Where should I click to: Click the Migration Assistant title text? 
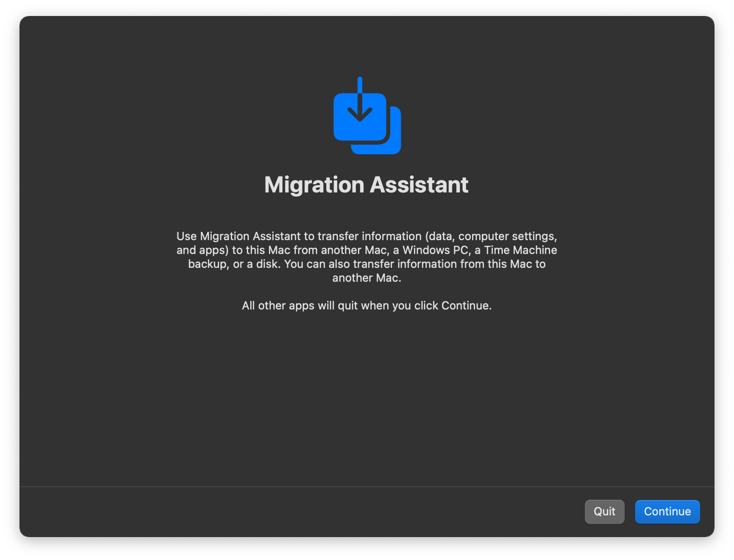367,184
